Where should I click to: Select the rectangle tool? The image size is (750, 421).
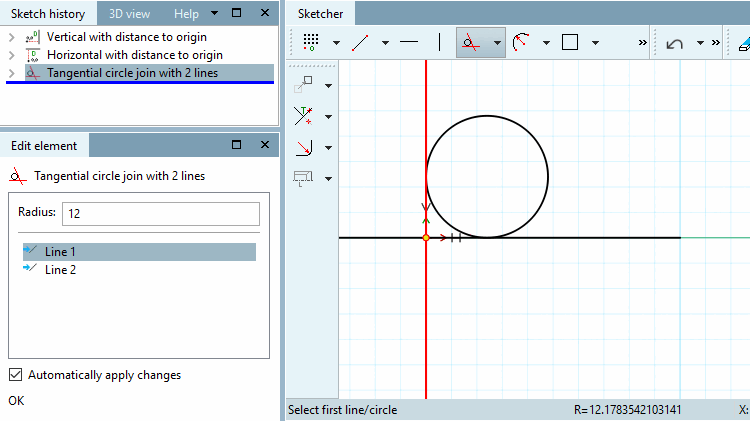pos(570,42)
